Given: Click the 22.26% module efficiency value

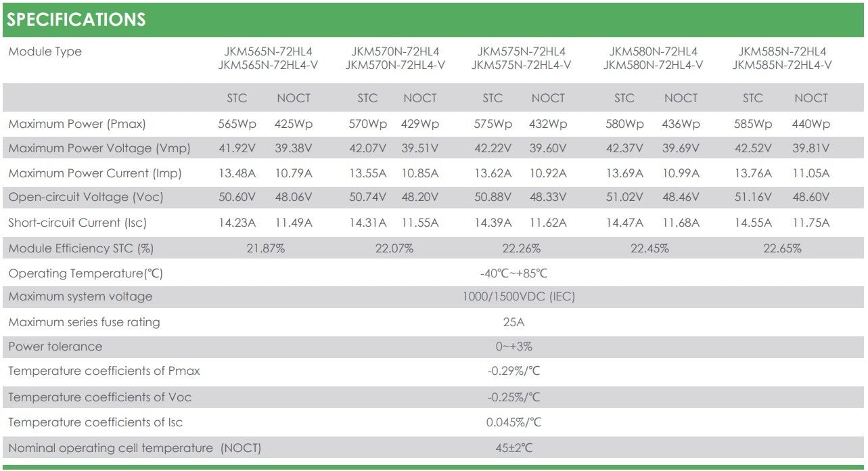Looking at the screenshot, I should pyautogui.click(x=521, y=248).
